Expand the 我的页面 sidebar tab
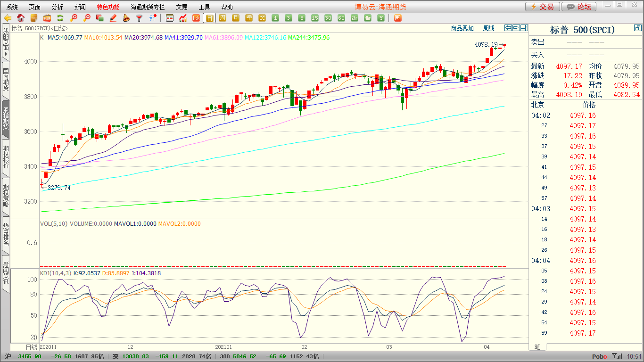The height and width of the screenshot is (362, 644). 6,43
